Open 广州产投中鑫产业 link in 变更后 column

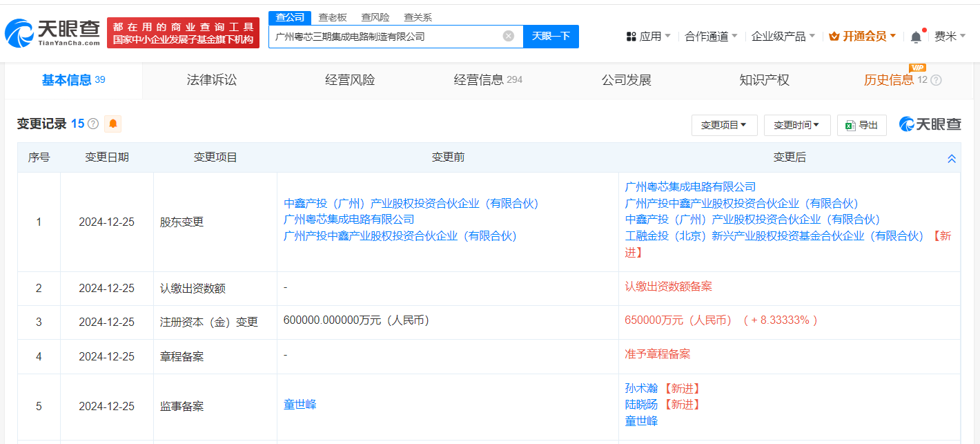pyautogui.click(x=741, y=204)
